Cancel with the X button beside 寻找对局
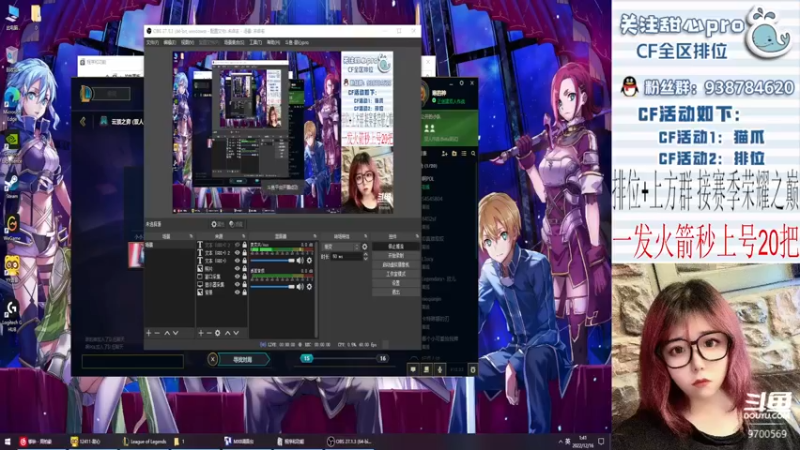The width and height of the screenshot is (800, 450). [x=213, y=359]
